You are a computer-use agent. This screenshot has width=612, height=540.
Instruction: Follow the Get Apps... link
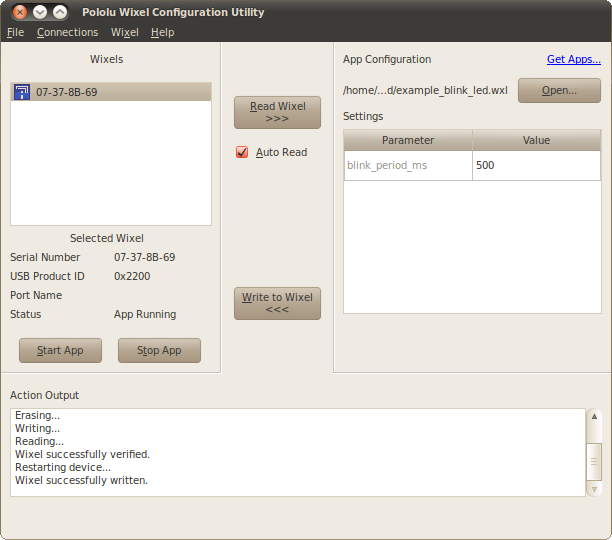click(573, 59)
